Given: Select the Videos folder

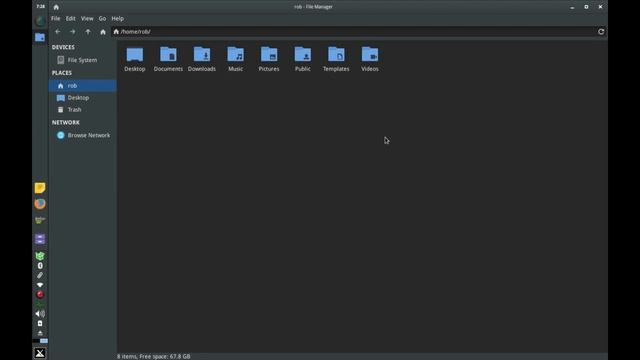Looking at the screenshot, I should click(370, 59).
